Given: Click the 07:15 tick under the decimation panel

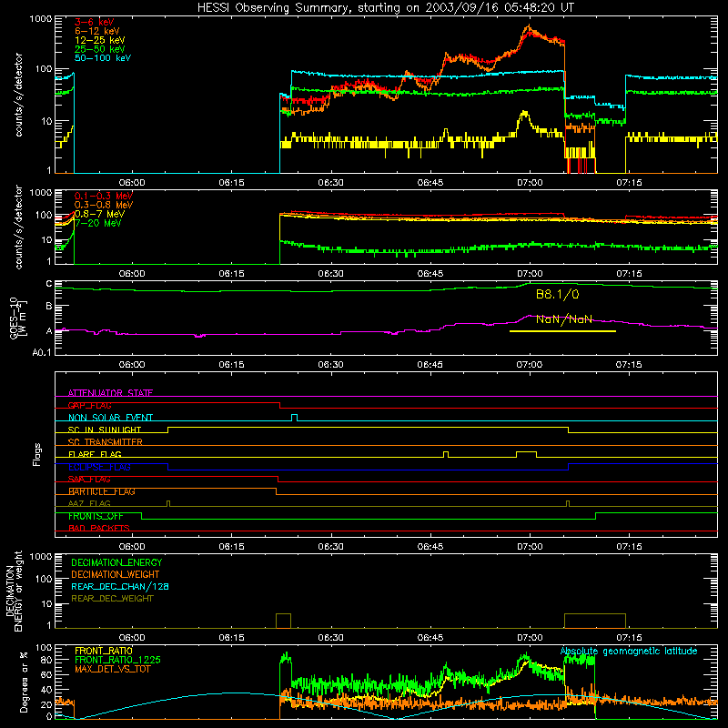Looking at the screenshot, I should (629, 638).
